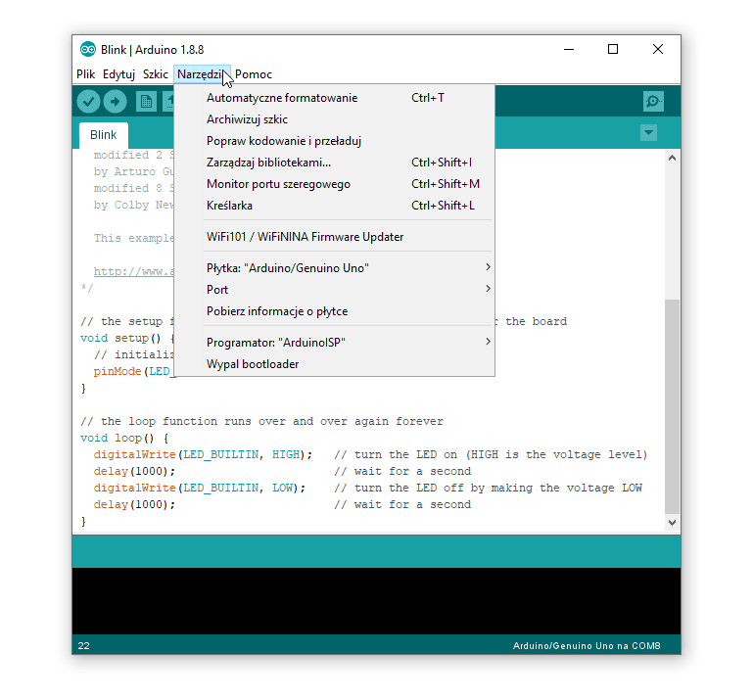The height and width of the screenshot is (700, 753).
Task: Launch Kreślarka plotter
Action: (x=335, y=206)
